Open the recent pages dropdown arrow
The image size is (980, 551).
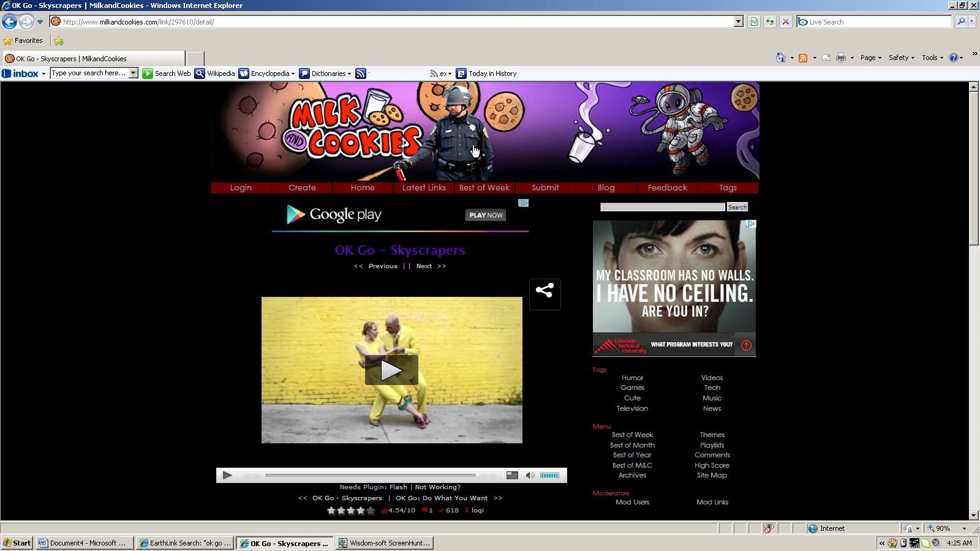coord(40,22)
